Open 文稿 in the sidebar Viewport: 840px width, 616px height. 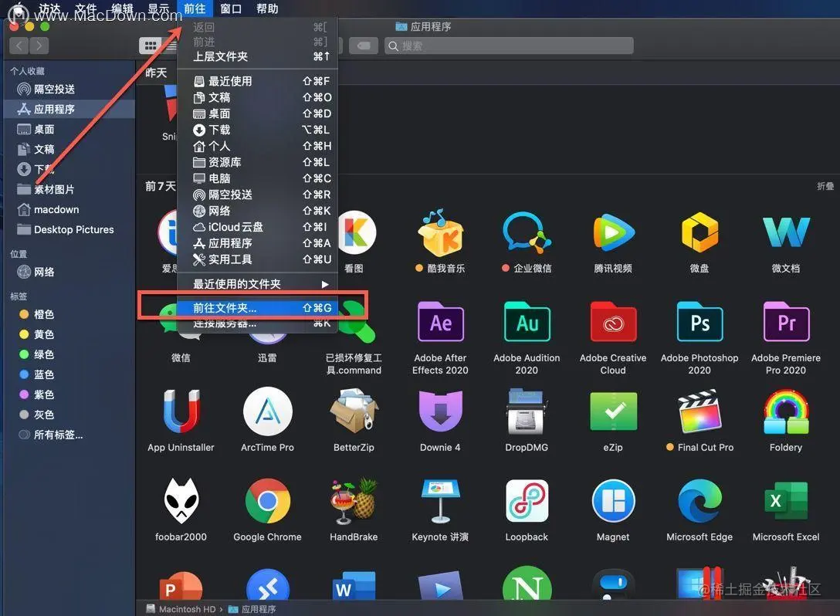[x=69, y=150]
